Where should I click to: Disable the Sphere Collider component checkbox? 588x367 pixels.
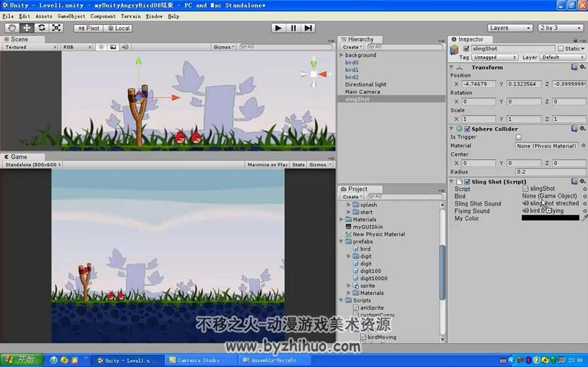pos(467,129)
